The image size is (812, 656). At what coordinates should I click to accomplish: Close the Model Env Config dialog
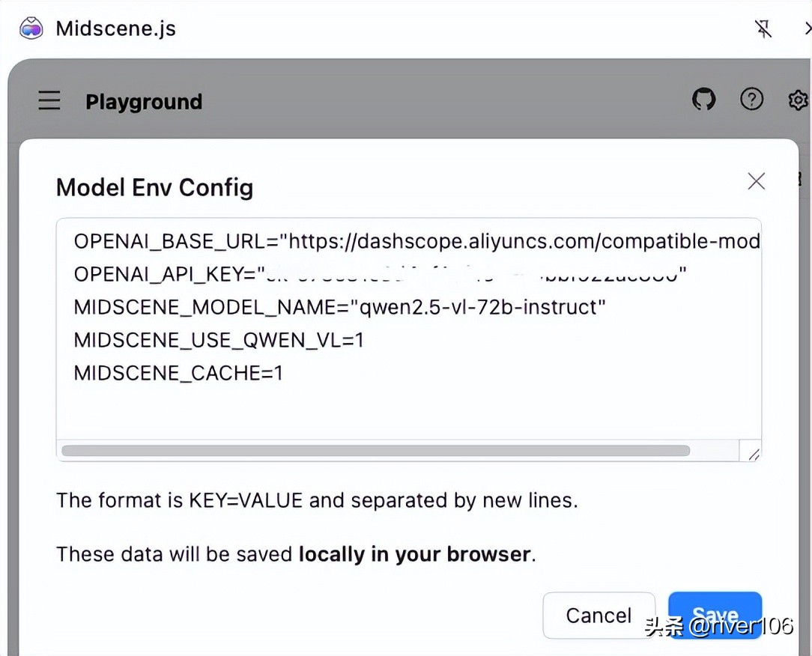click(757, 181)
